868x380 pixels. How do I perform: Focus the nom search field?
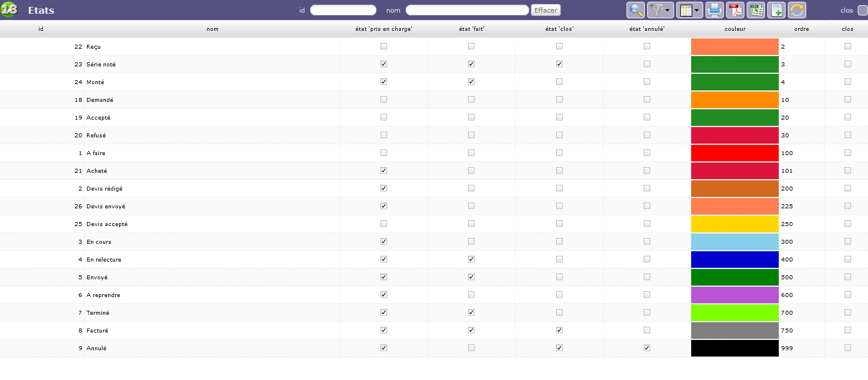click(467, 10)
